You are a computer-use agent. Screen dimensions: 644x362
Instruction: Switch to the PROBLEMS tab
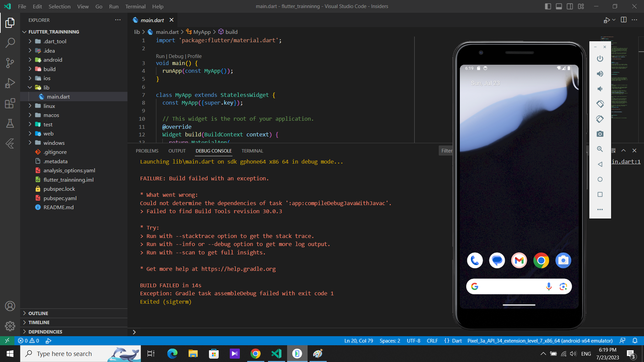pyautogui.click(x=147, y=151)
